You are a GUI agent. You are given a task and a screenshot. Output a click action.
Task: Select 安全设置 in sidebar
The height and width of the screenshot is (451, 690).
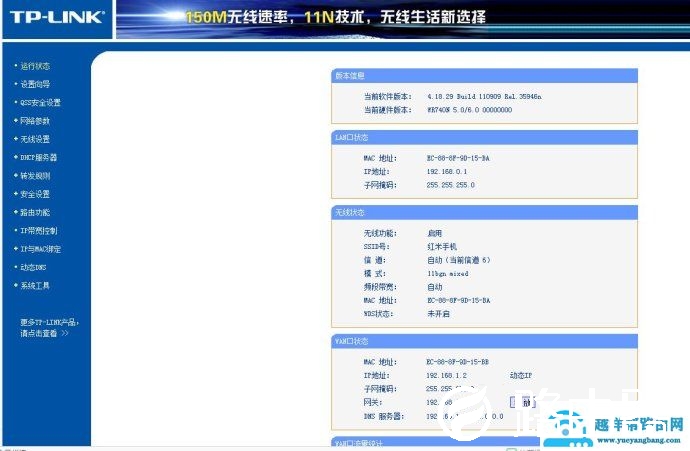click(35, 194)
